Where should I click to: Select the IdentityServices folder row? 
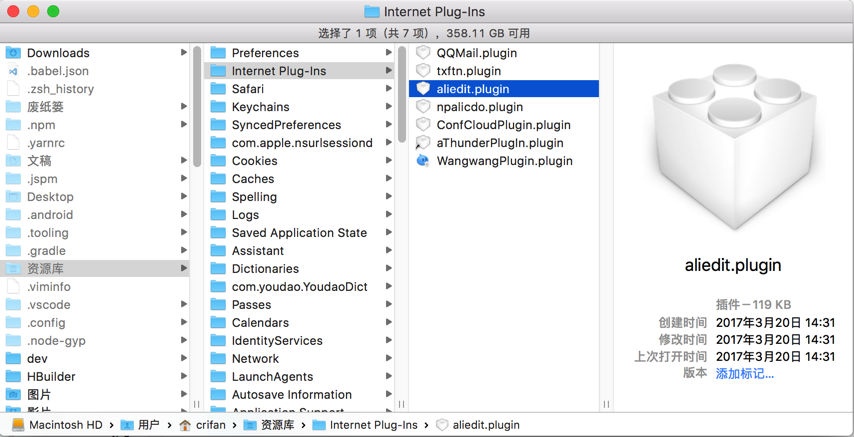point(300,341)
